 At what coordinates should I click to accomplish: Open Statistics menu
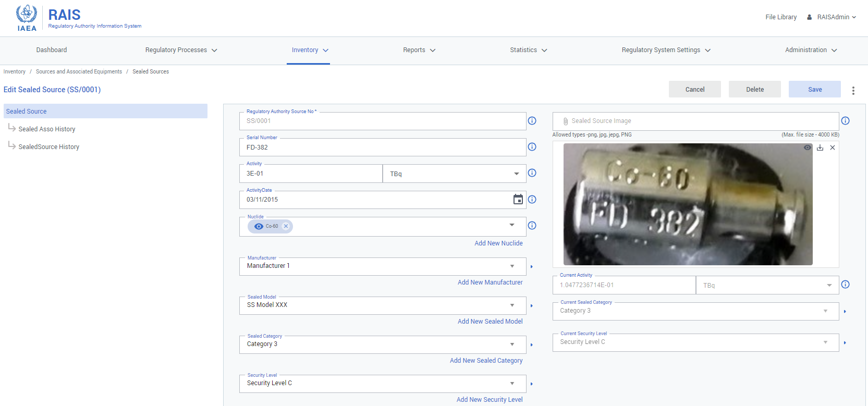coord(529,50)
